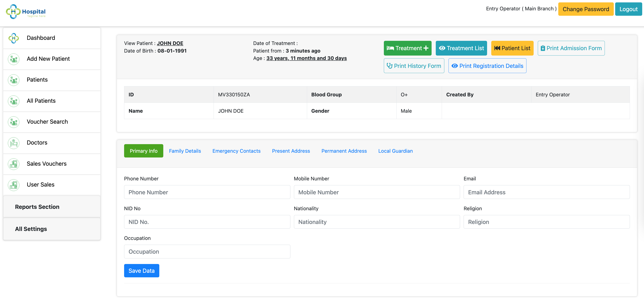The image size is (644, 307).
Task: Click the Voucher Search sidebar icon
Action: pos(14,122)
